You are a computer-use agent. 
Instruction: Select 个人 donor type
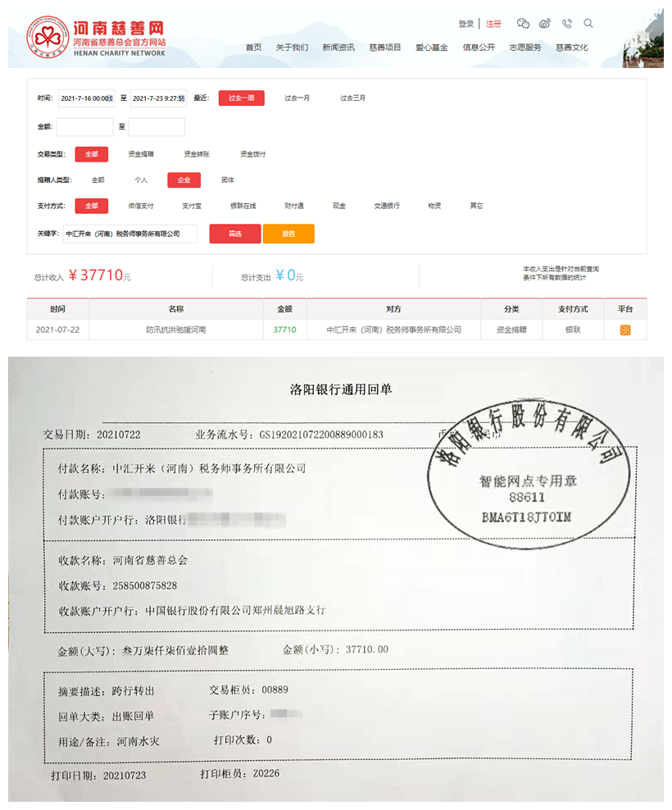click(141, 180)
